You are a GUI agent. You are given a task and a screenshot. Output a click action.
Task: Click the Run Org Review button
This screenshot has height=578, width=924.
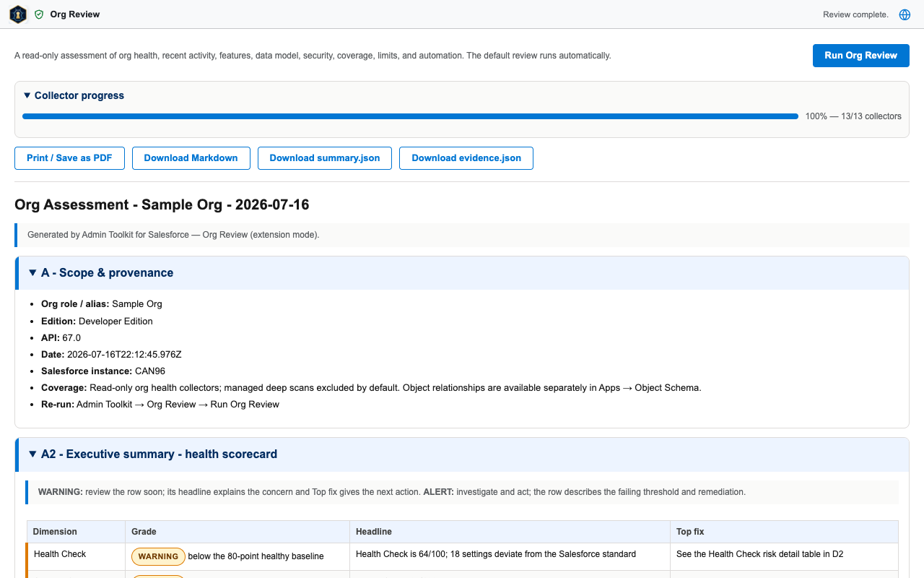tap(861, 56)
